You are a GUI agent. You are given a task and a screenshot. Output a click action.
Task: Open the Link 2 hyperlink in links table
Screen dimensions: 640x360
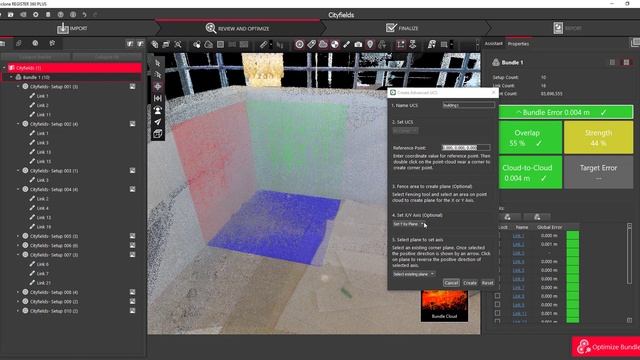click(518, 244)
